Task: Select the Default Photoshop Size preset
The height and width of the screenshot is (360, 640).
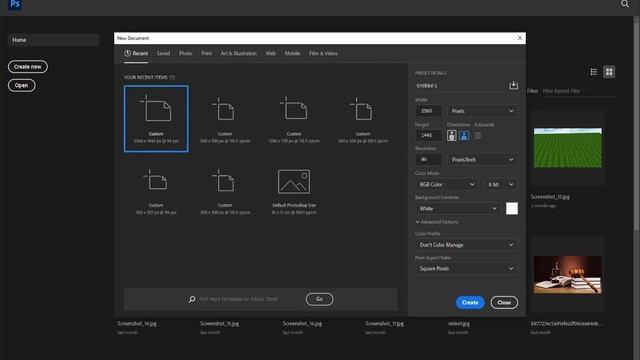Action: 294,191
